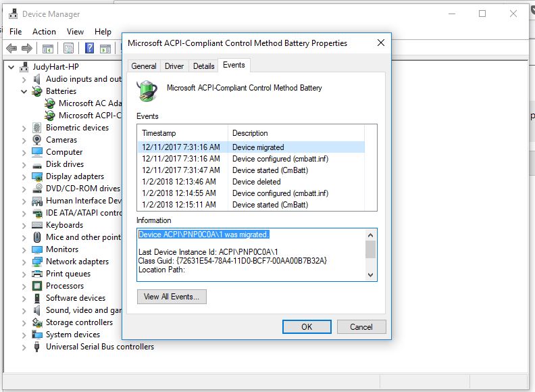Select 12/11/2017 Device configured (cmbatt.inf) row
The height and width of the screenshot is (392, 535).
(x=251, y=159)
